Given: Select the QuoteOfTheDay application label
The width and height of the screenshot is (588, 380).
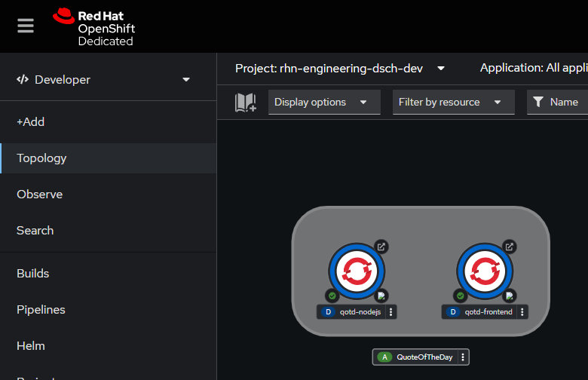Looking at the screenshot, I should [425, 357].
